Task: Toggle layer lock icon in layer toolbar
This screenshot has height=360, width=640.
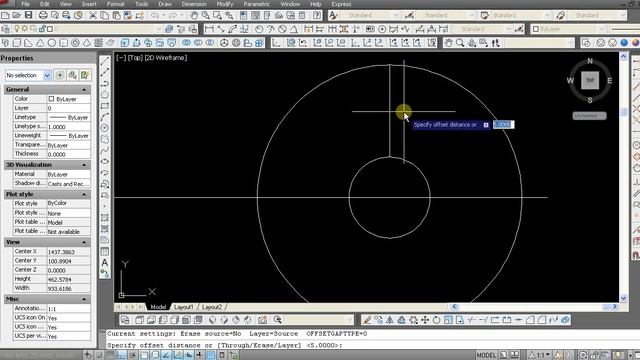Action: [x=42, y=29]
